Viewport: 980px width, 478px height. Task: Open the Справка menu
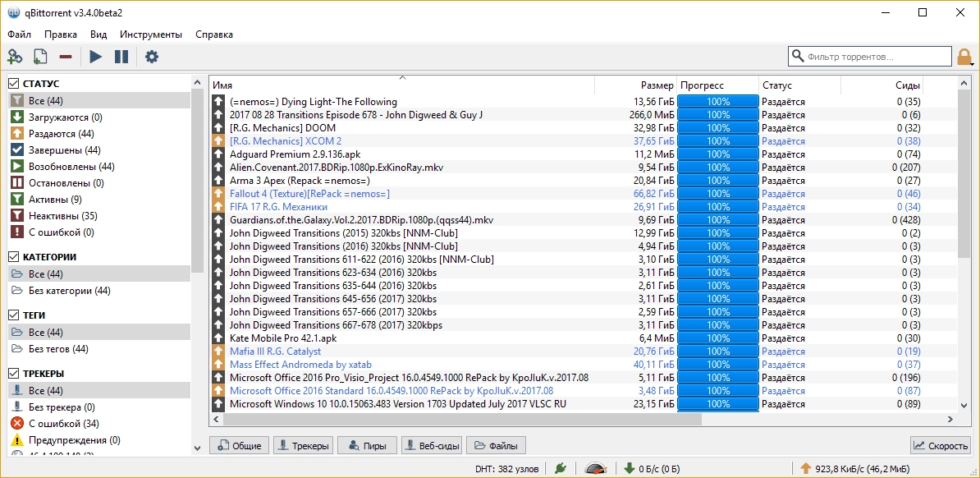pos(214,34)
